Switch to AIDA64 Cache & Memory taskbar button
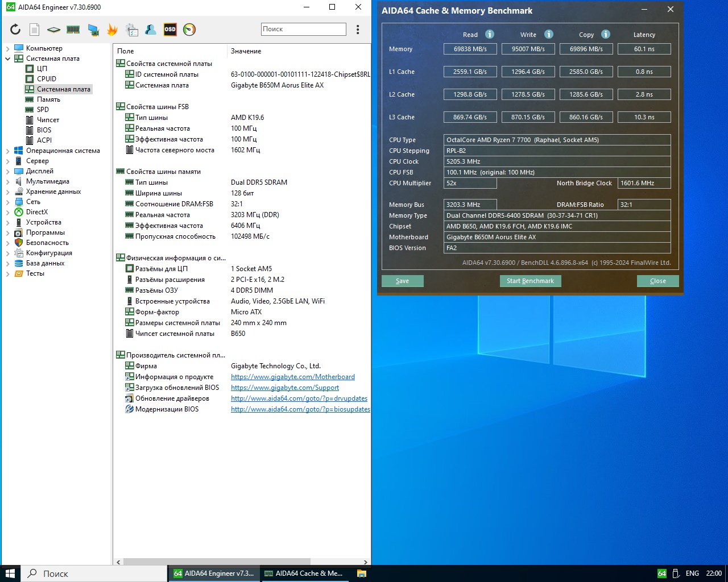The width and height of the screenshot is (728, 582). [x=304, y=573]
